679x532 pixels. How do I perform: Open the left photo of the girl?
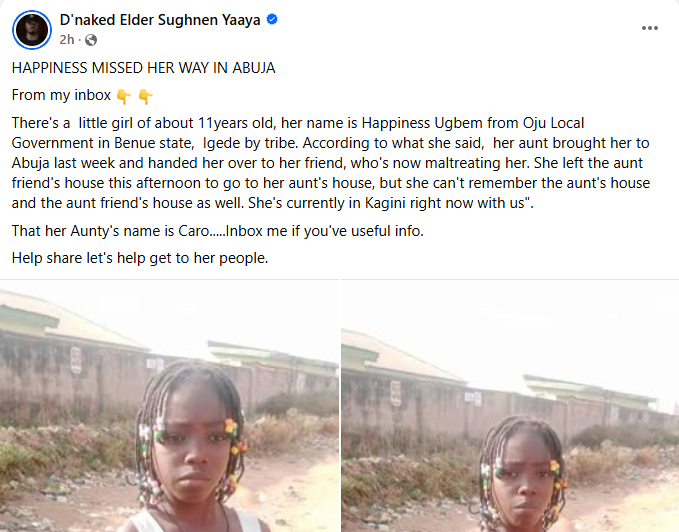pyautogui.click(x=169, y=406)
